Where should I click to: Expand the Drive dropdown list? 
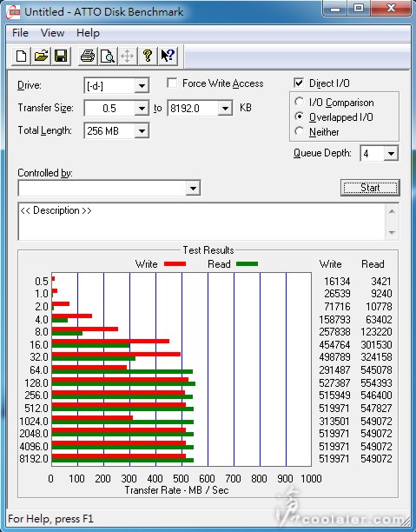pyautogui.click(x=142, y=86)
